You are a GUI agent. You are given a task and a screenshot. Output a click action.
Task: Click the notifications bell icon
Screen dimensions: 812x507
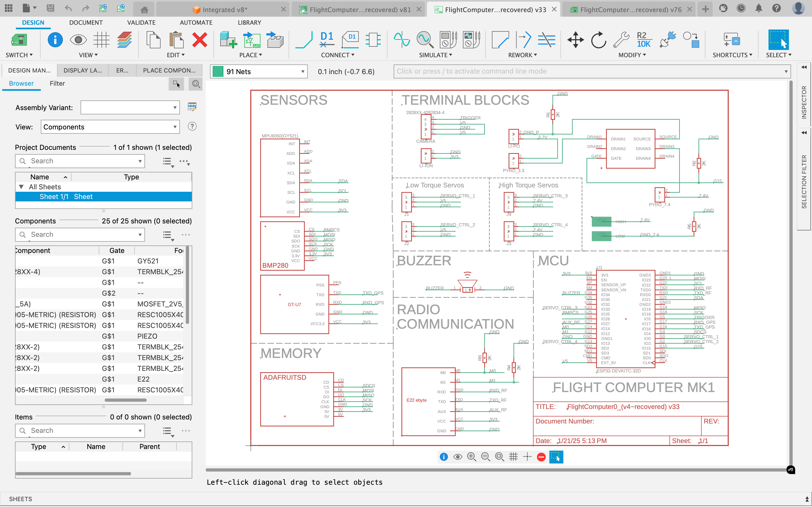[759, 8]
